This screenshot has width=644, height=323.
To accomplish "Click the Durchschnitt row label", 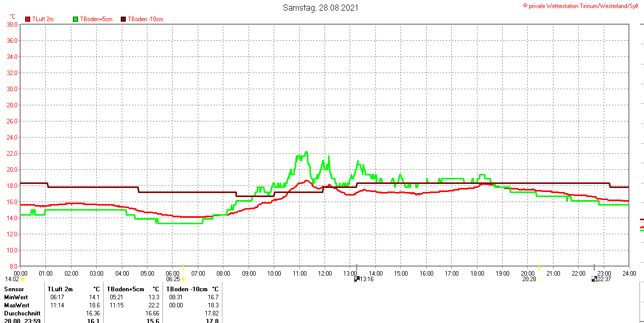I will (x=22, y=313).
